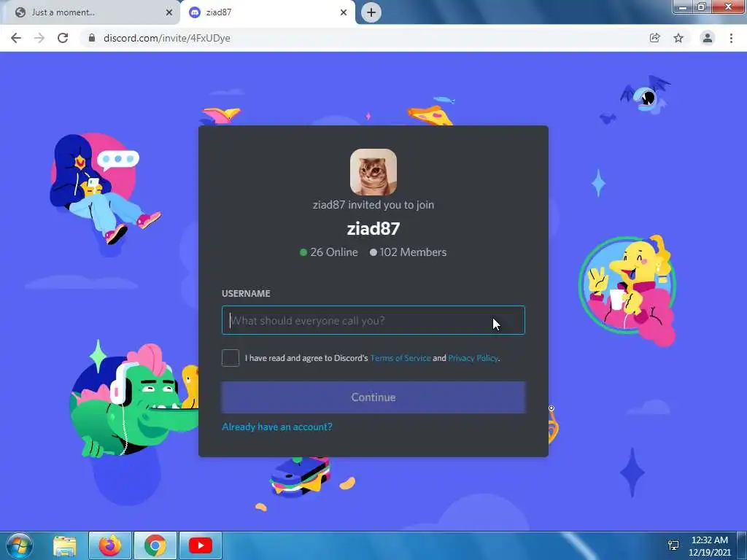This screenshot has width=747, height=560.
Task: Click the browser forward arrow
Action: [39, 38]
